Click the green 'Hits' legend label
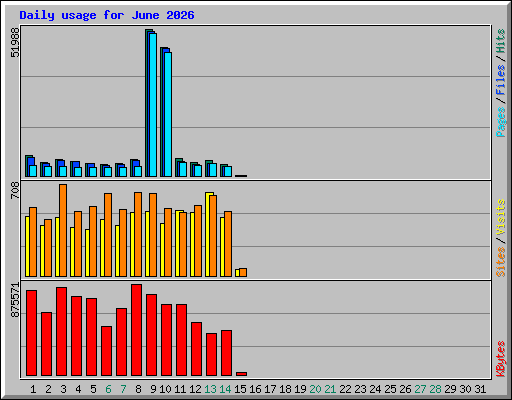 501,41
